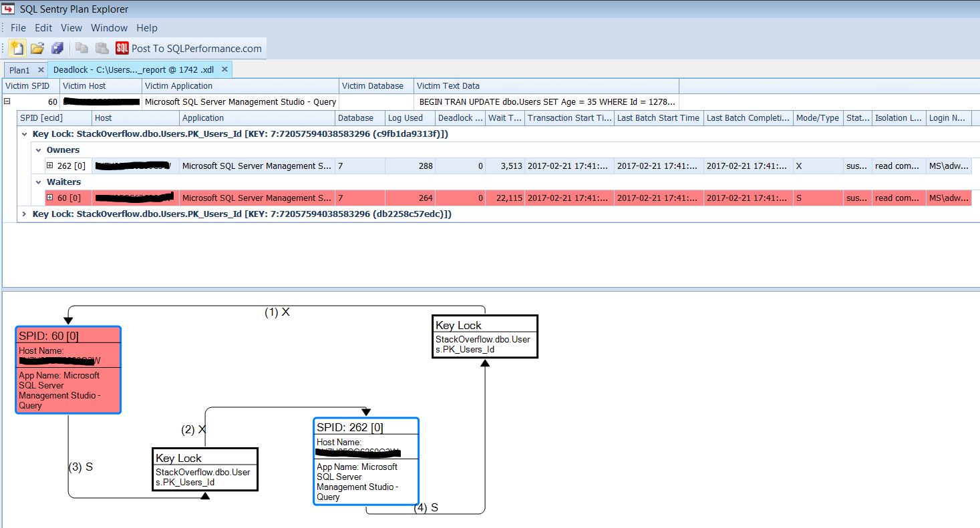This screenshot has height=528, width=980.
Task: Click the Host column header in the inner grid
Action: point(136,118)
